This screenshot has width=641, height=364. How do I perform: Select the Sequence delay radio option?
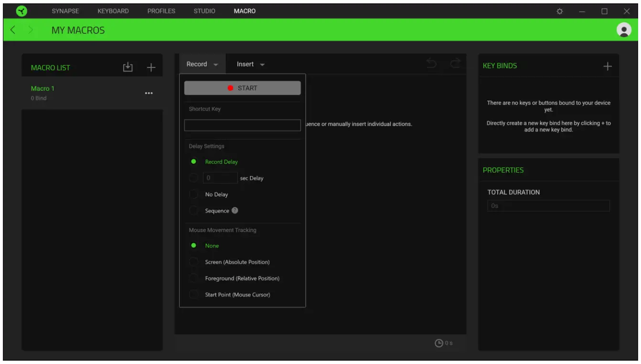pos(194,211)
